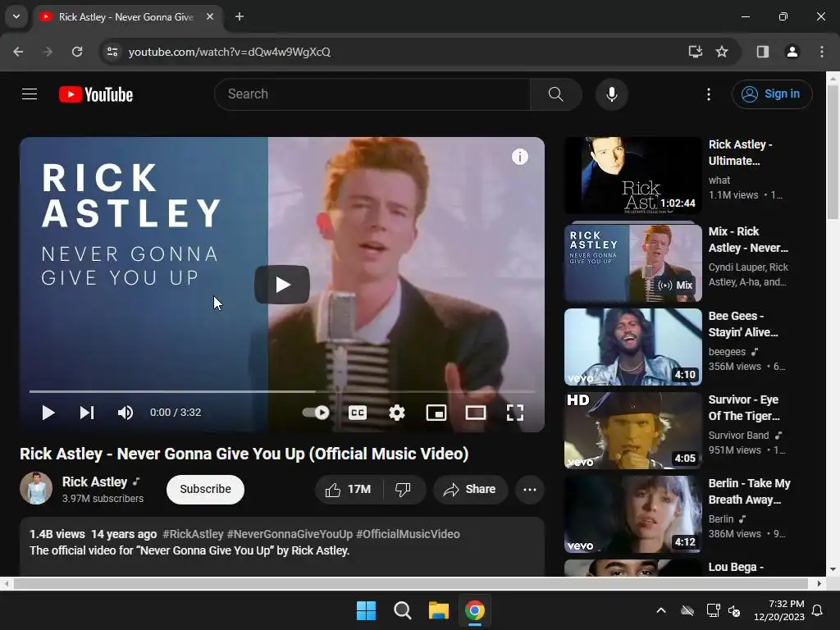Expand the tab search dropdown arrow
Screen dimensions: 840x630
click(x=16, y=16)
